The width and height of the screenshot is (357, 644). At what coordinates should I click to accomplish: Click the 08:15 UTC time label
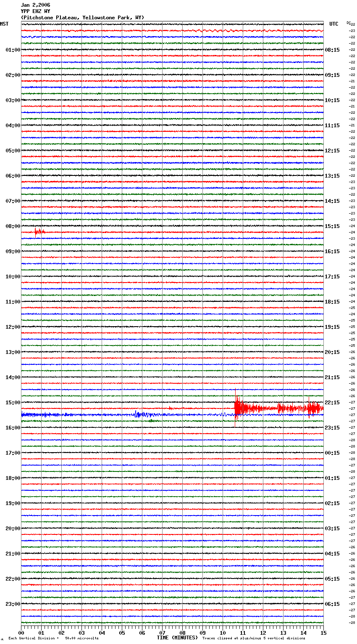pos(332,50)
